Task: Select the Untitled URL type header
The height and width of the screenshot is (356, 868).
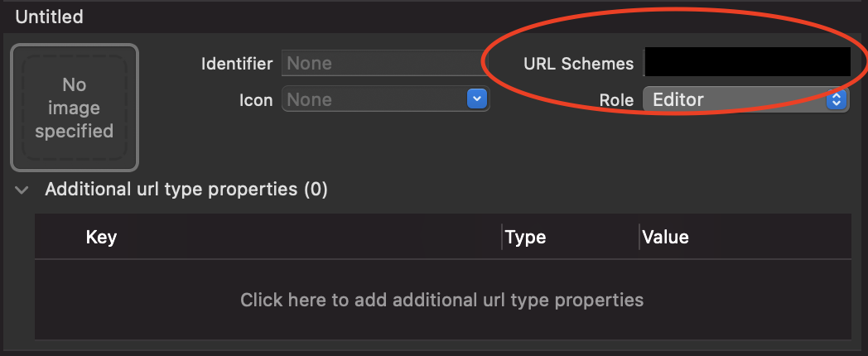Action: click(49, 16)
